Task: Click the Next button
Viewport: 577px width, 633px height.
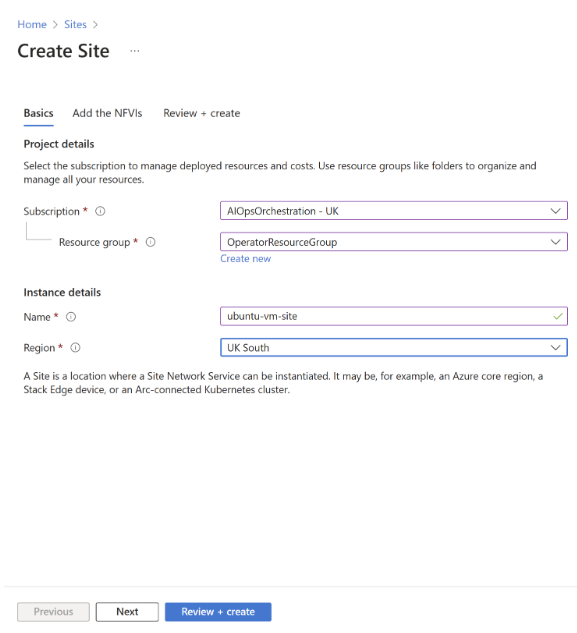Action: pyautogui.click(x=127, y=612)
